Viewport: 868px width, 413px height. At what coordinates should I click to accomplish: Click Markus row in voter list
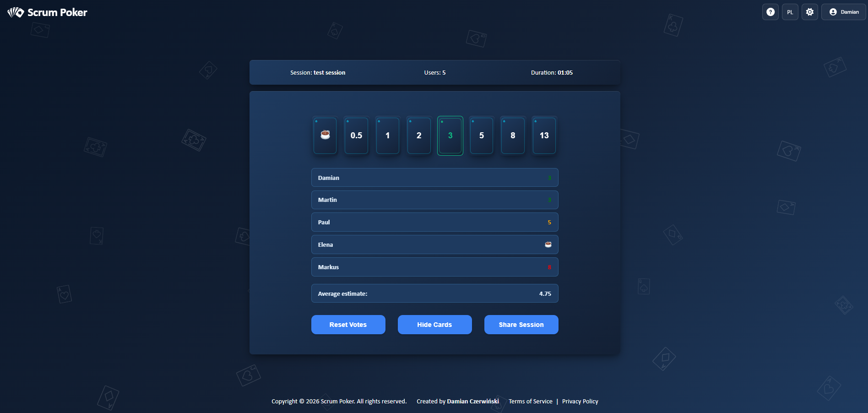tap(434, 267)
